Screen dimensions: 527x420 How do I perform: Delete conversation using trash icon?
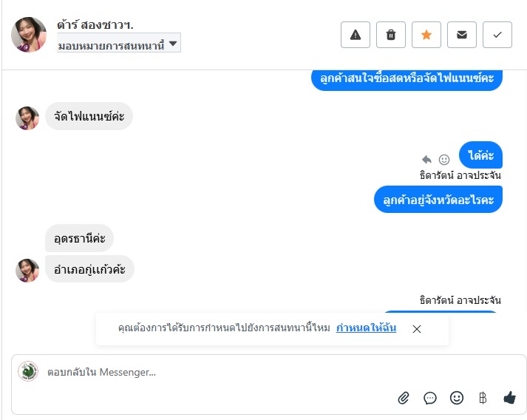click(x=391, y=35)
